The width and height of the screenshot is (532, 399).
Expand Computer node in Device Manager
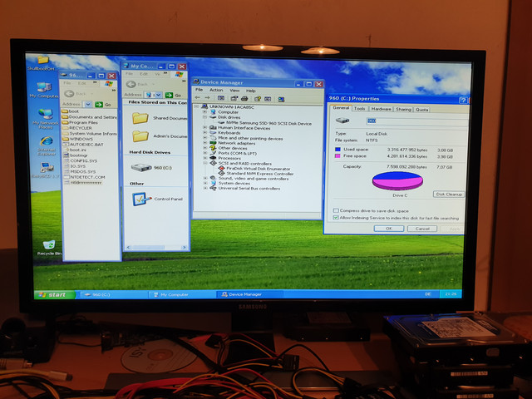point(204,112)
